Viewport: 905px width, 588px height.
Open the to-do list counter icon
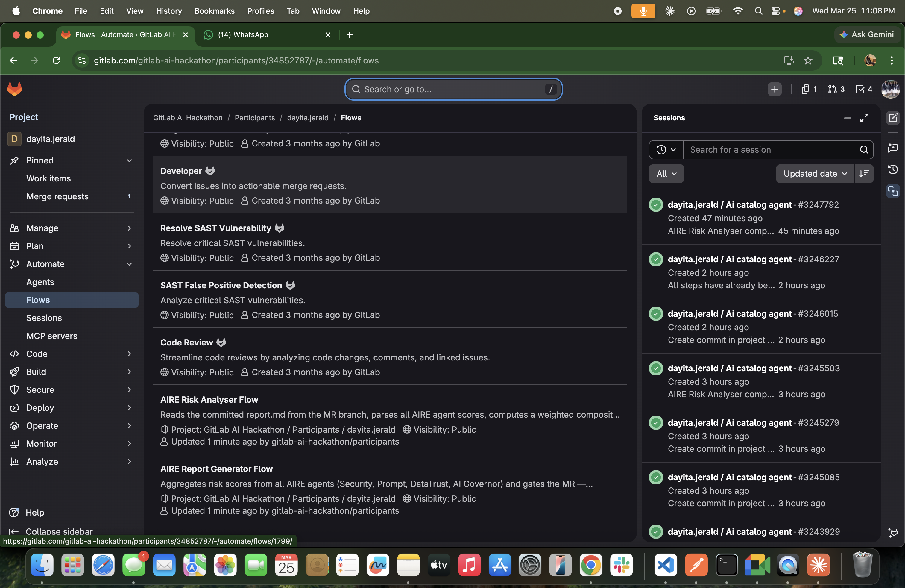864,89
